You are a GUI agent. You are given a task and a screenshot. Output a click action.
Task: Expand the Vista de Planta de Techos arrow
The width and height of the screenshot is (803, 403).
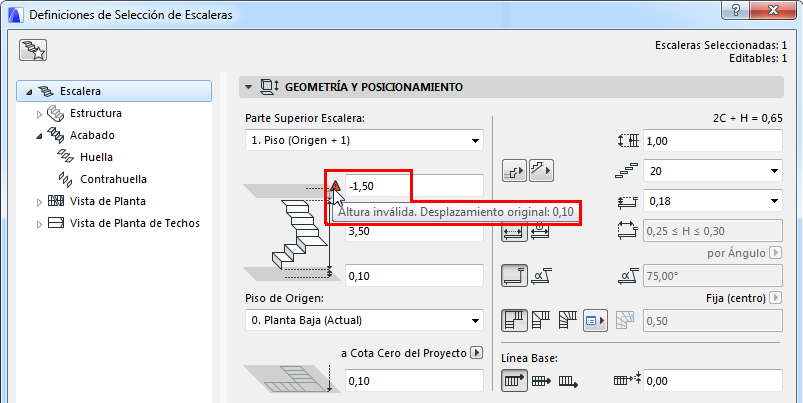tap(39, 224)
